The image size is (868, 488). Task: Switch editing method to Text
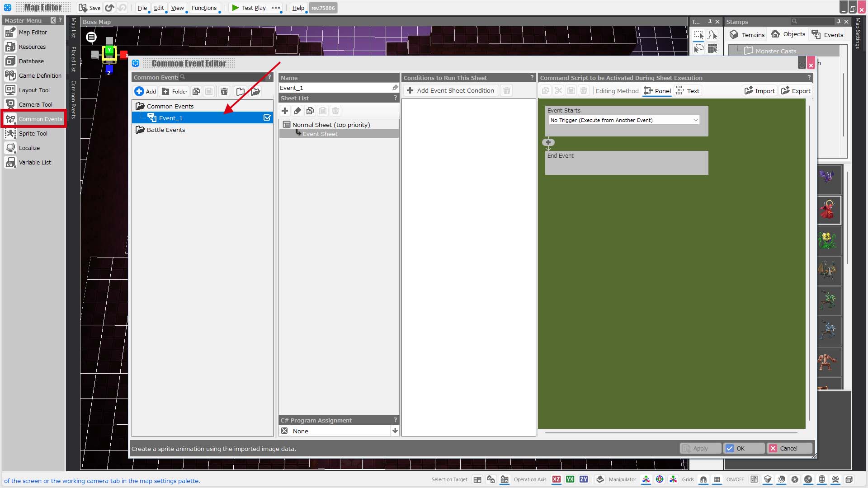click(688, 91)
